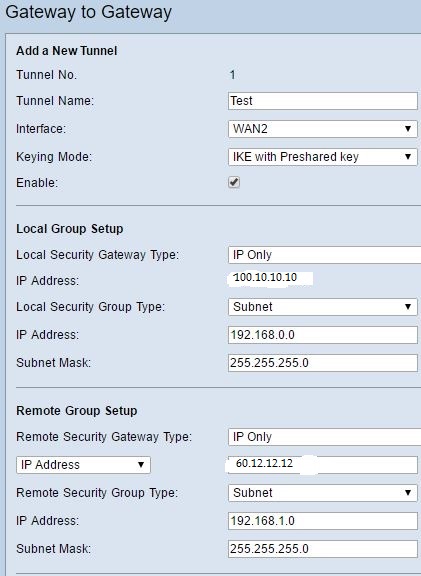
Task: Click the local gateway IP 100.10.10.10
Action: pyautogui.click(x=265, y=277)
